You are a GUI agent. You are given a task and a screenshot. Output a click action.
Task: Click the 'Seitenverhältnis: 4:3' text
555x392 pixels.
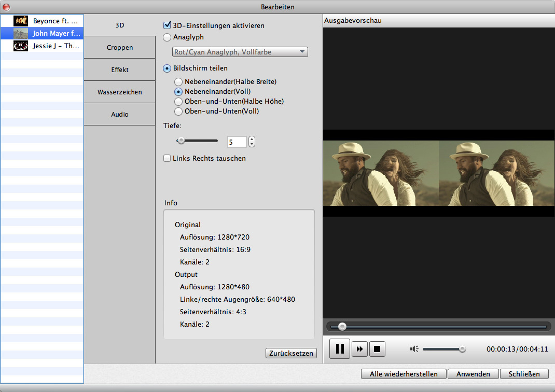213,312
